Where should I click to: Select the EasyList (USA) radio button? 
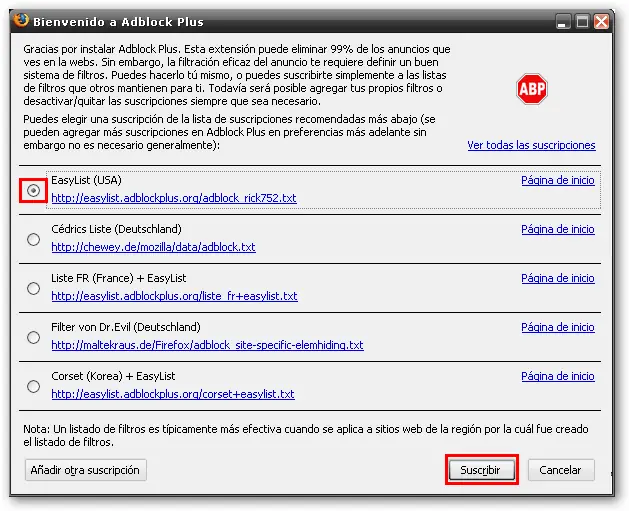pos(33,190)
